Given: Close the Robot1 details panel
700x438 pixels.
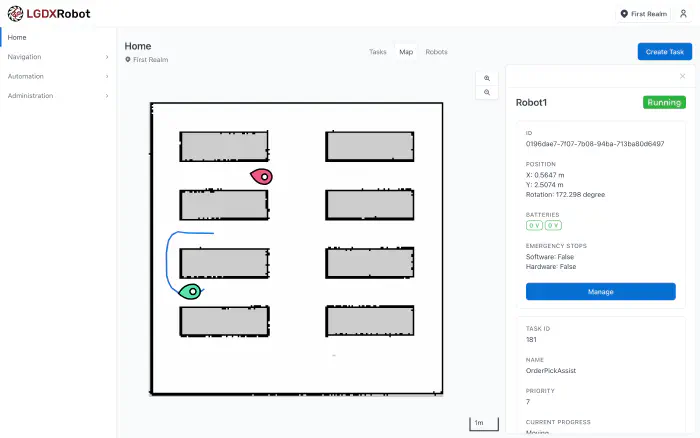Looking at the screenshot, I should [x=682, y=76].
